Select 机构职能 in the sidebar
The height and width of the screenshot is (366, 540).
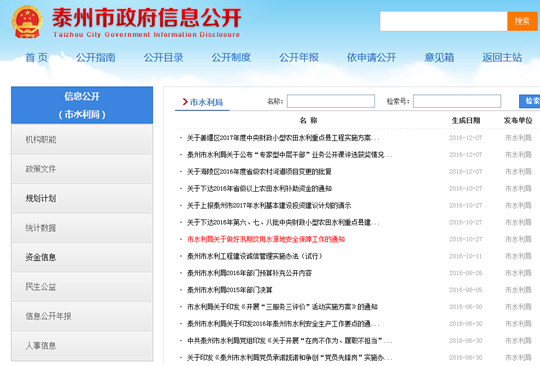tap(82, 139)
